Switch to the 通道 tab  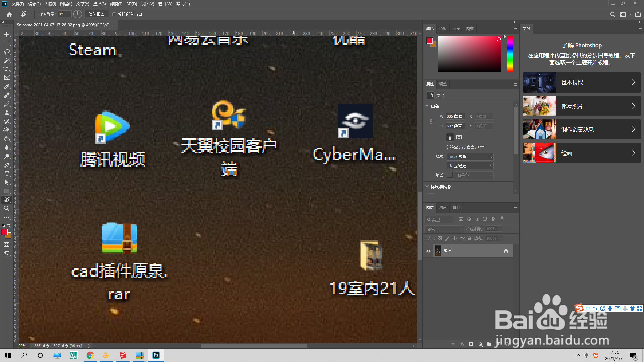tap(443, 207)
